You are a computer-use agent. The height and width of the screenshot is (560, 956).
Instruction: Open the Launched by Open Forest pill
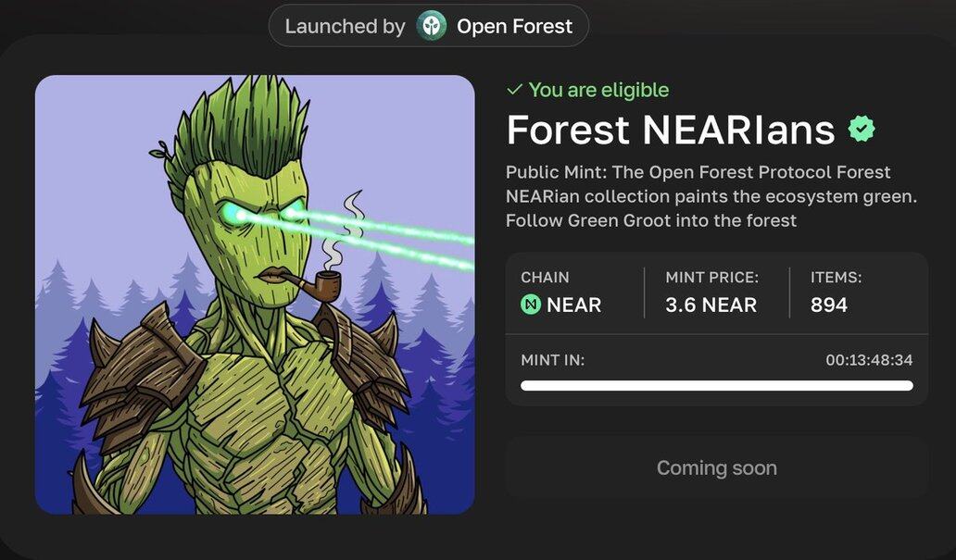click(x=429, y=26)
